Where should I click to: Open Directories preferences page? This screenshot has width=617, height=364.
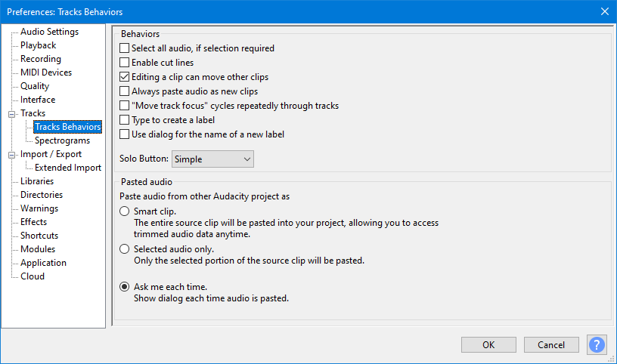coord(42,195)
